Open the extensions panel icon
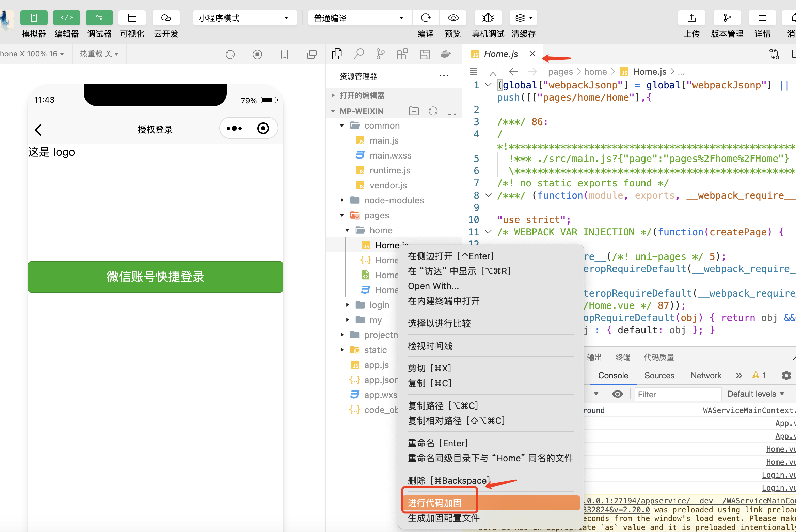Viewport: 796px width, 532px height. click(402, 54)
